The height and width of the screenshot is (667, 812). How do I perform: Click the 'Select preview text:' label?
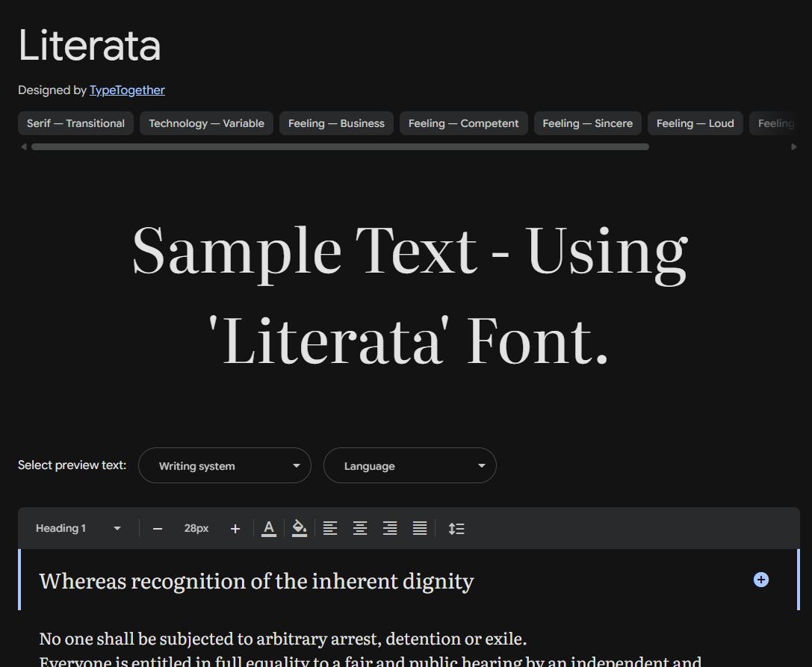(72, 465)
